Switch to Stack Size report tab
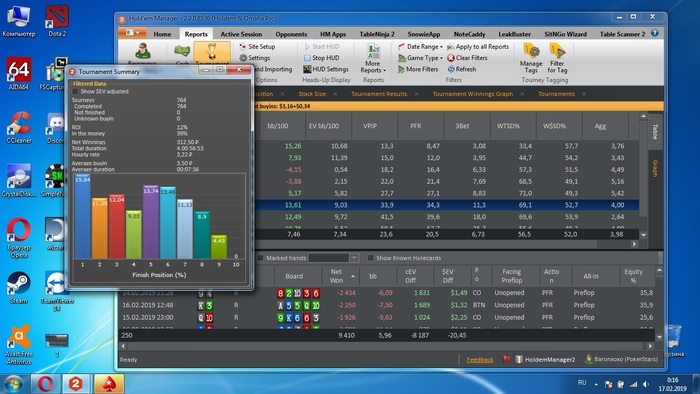 pyautogui.click(x=312, y=94)
